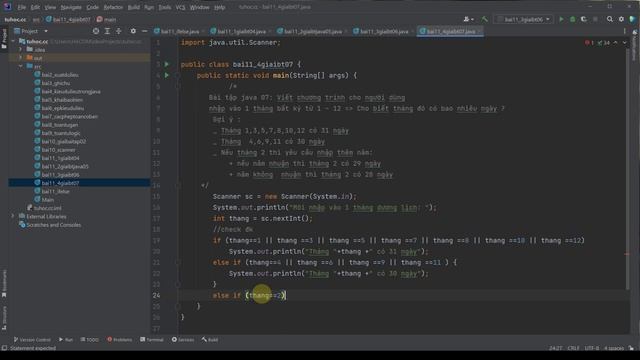Screen dimensions: 640x360
Task: Open the Edit menu
Action: coord(35,7)
